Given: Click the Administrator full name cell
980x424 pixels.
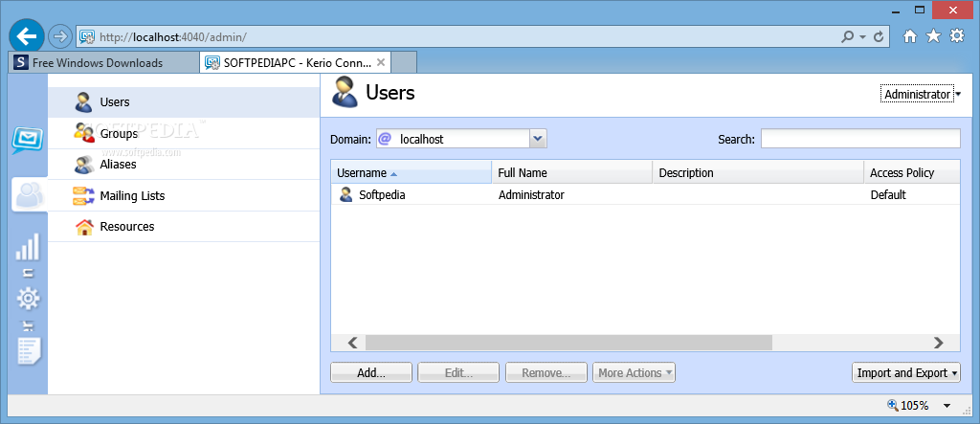Looking at the screenshot, I should 531,195.
